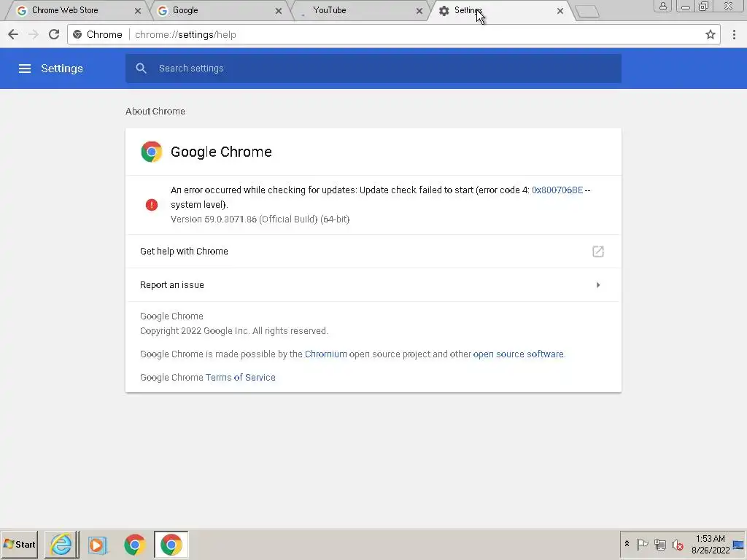Bookmark this page with the star icon
The image size is (747, 560).
tap(711, 34)
